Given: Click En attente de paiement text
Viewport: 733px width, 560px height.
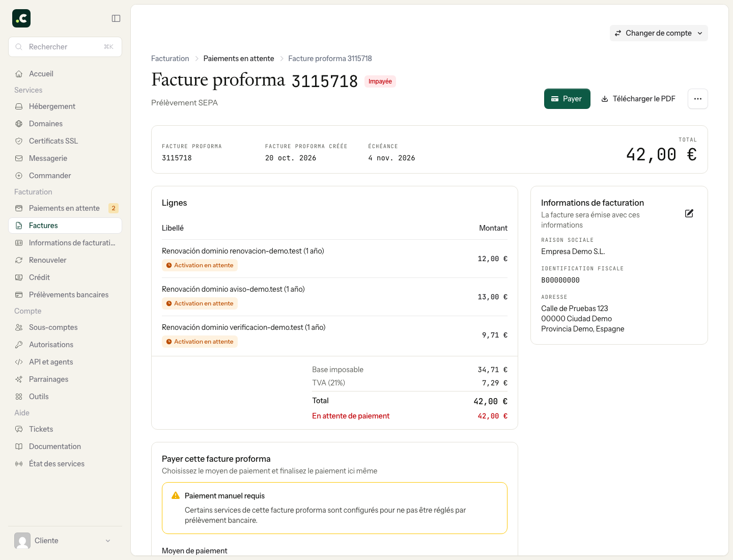Looking at the screenshot, I should coord(351,416).
